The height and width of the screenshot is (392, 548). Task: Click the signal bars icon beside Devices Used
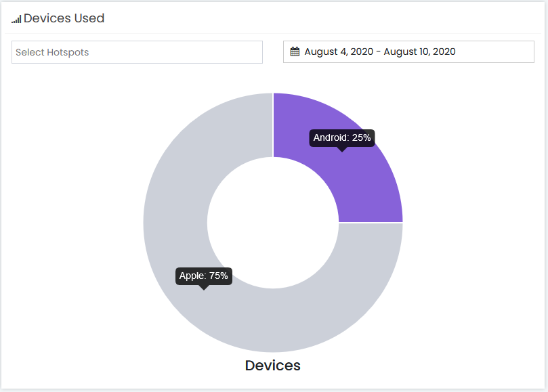16,19
